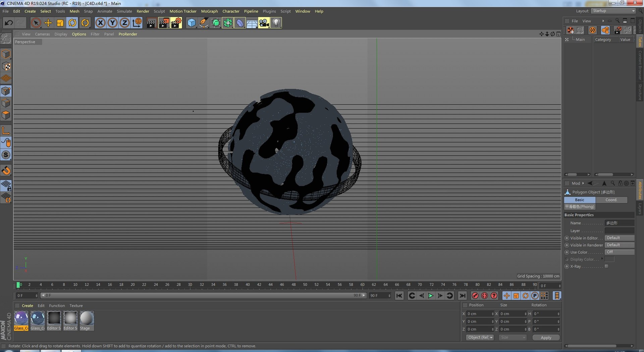Open the Simulate menu
The image size is (644, 352).
point(124,11)
